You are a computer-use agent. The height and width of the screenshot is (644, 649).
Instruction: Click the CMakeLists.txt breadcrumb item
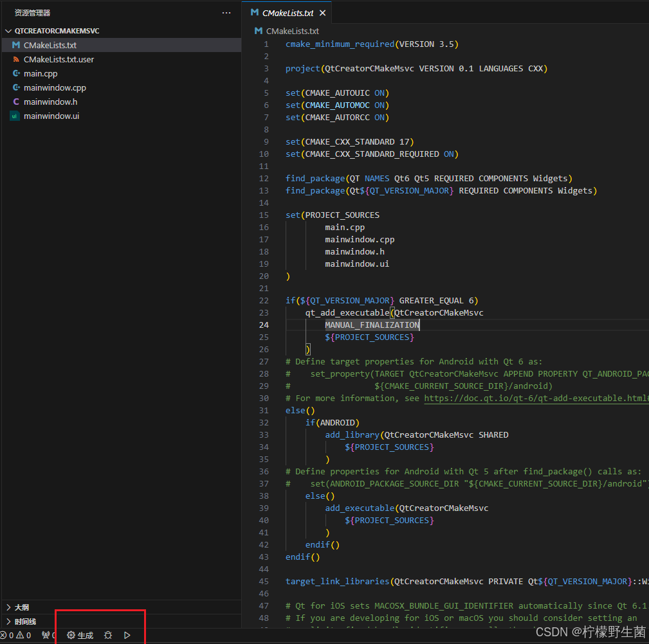[x=292, y=31]
